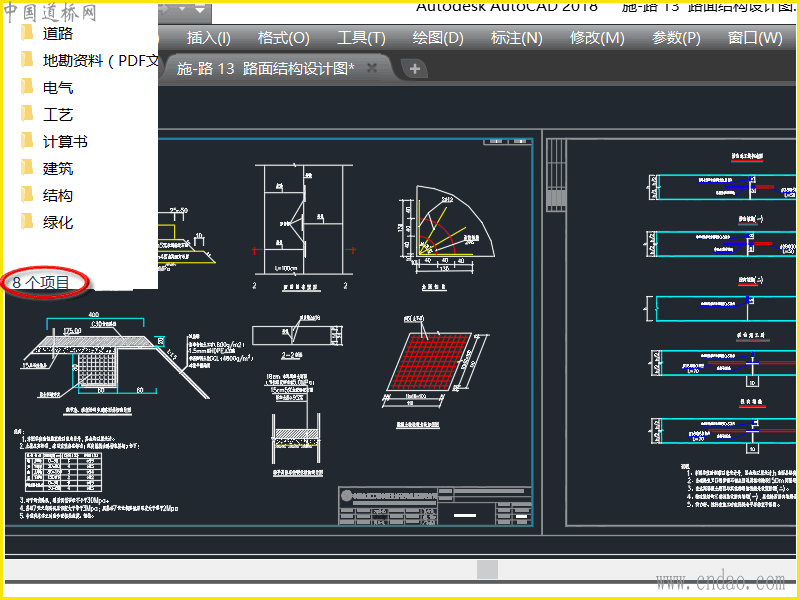This screenshot has height=600, width=800.
Task: Click the 8 个项目 status text
Action: 41,282
